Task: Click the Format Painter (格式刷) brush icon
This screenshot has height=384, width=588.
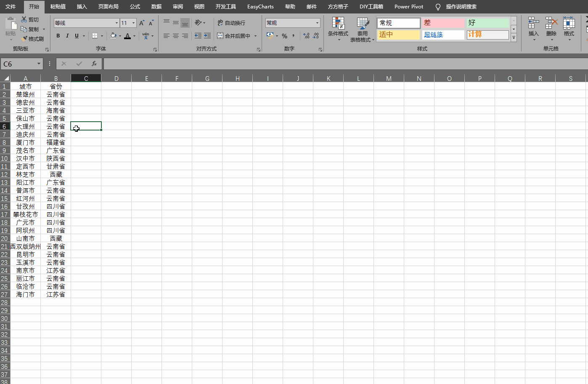Action: click(24, 39)
